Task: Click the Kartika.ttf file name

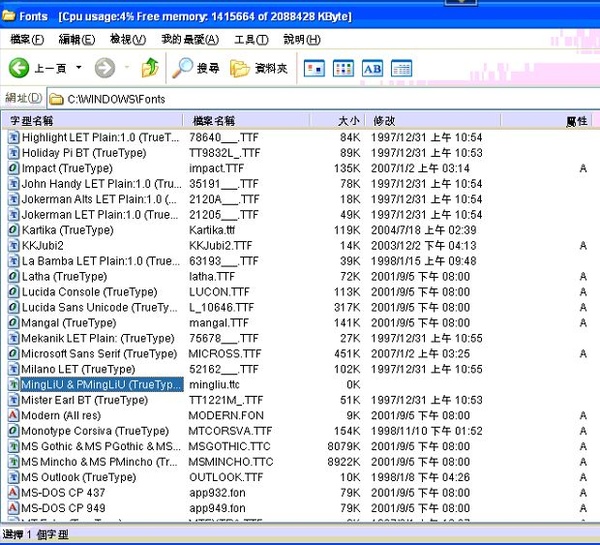Action: pyautogui.click(x=212, y=230)
